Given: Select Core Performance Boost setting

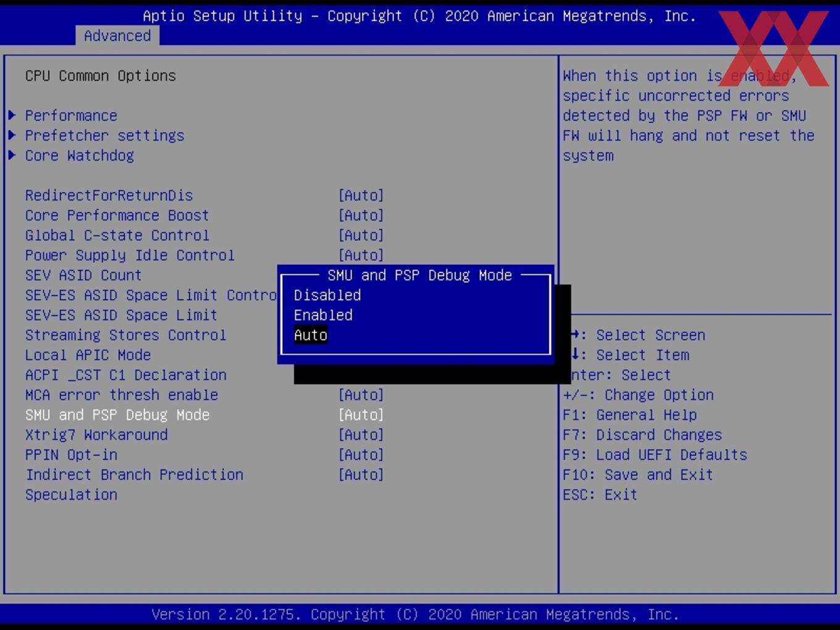Looking at the screenshot, I should (117, 215).
